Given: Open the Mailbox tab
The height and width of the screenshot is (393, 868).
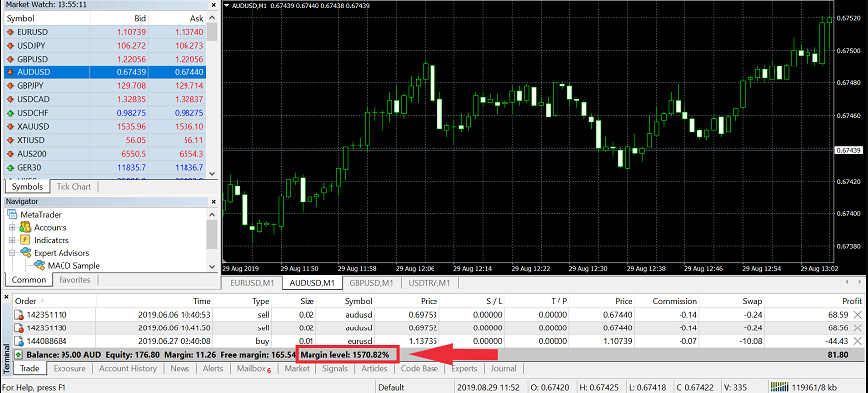Looking at the screenshot, I should 253,368.
